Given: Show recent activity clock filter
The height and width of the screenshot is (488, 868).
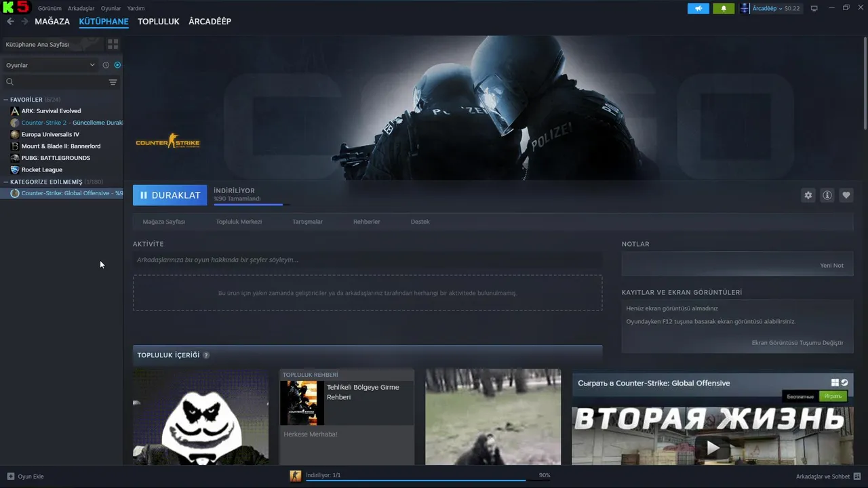Looking at the screenshot, I should tap(106, 65).
